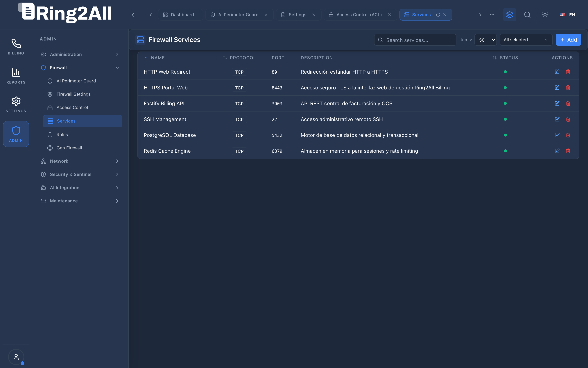The image size is (588, 368).
Task: Open the global search magnifier icon
Action: (527, 15)
